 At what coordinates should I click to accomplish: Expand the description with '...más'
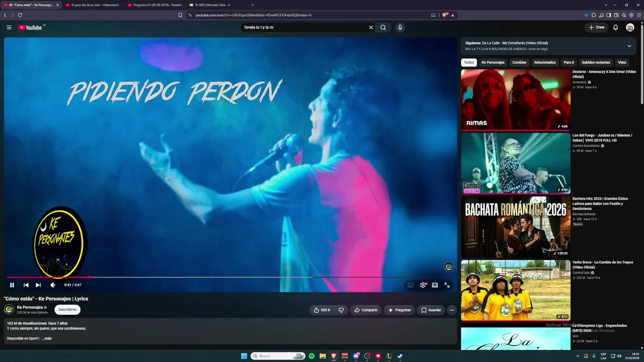(x=47, y=338)
